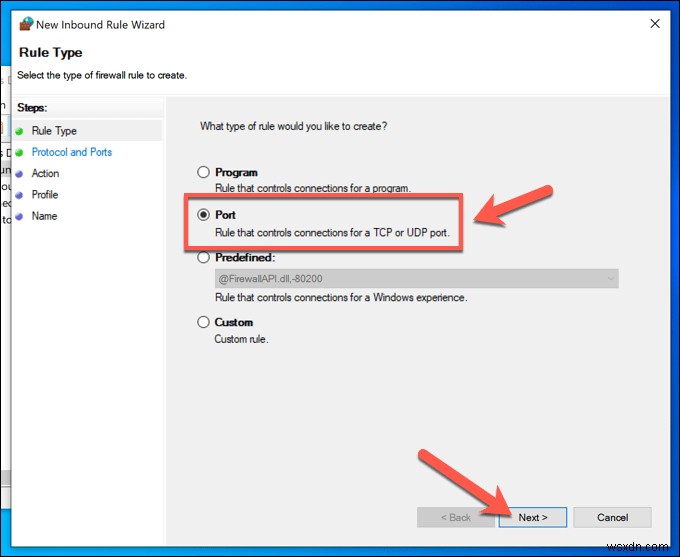
Task: Click text 'Rule that controls connections for a program.'
Action: coord(313,188)
